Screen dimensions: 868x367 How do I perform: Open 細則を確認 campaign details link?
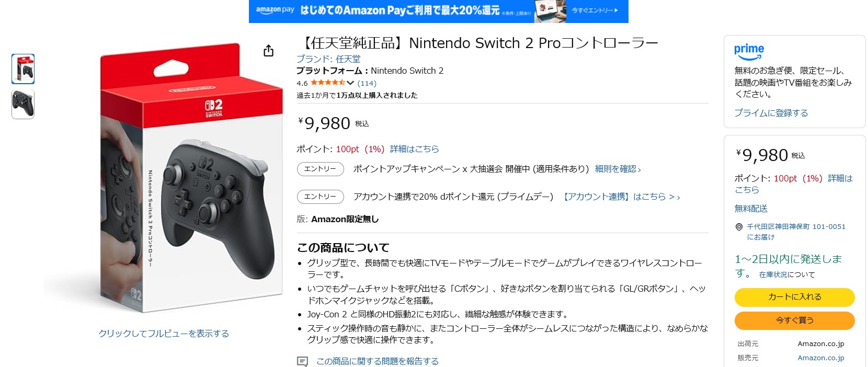pyautogui.click(x=618, y=169)
